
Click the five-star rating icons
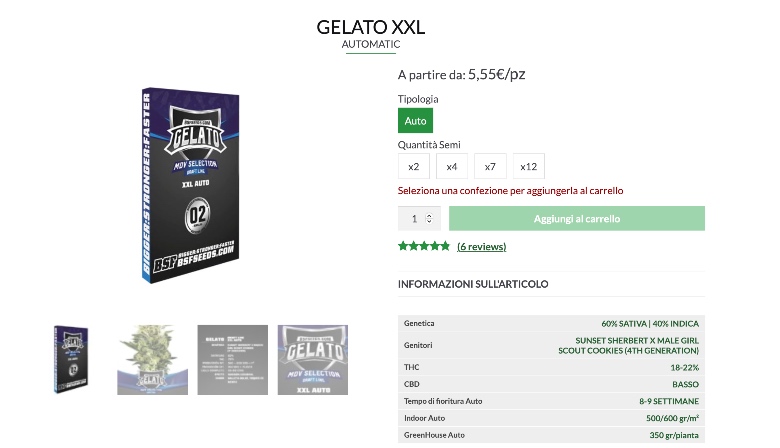[x=424, y=246]
